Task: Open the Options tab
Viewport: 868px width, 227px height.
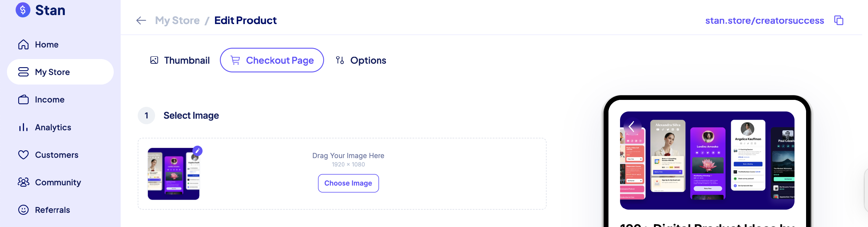Action: pos(361,61)
